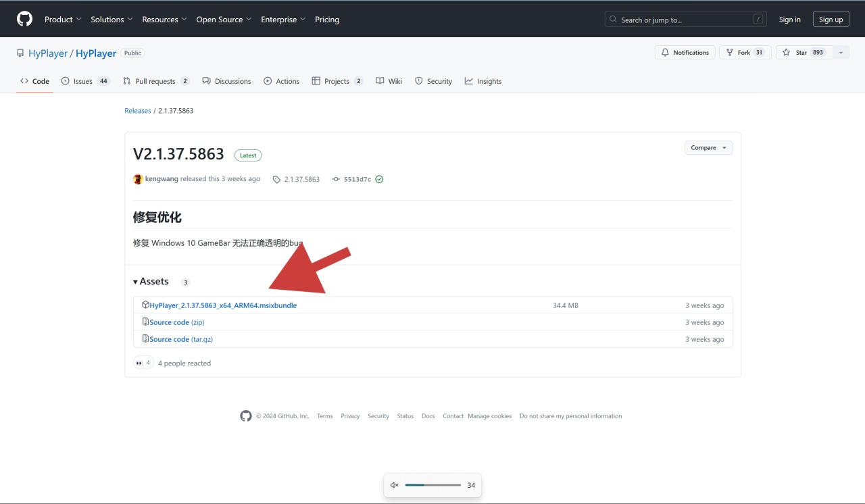This screenshot has height=504, width=865.
Task: Click kengwang's avatar image
Action: pos(138,179)
